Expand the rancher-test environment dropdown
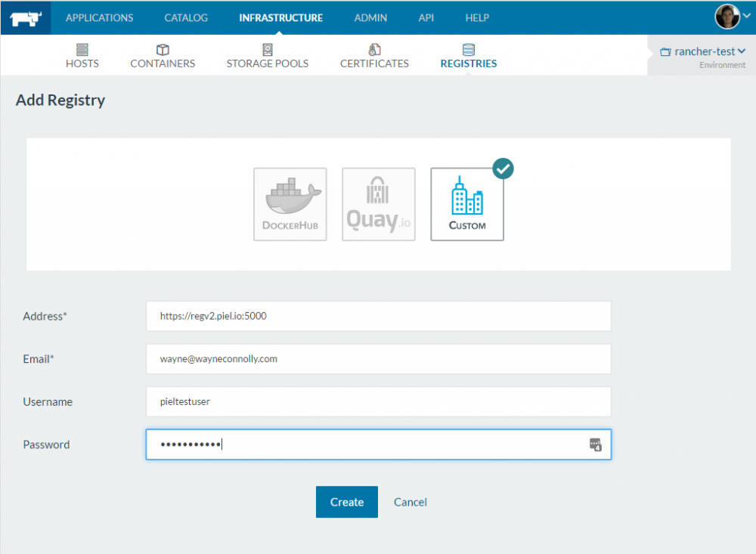Viewport: 756px width, 554px height. click(x=702, y=51)
